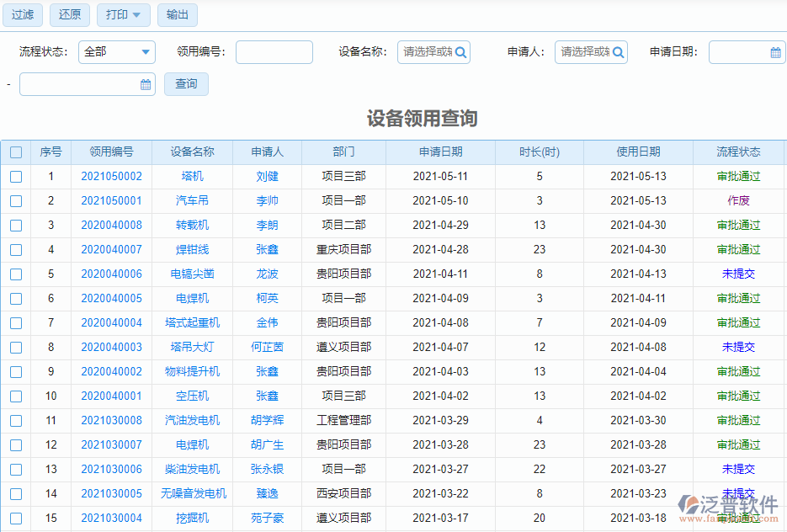Image resolution: width=787 pixels, height=532 pixels.
Task: Toggle the select-all checkbox in table header
Action: tap(16, 152)
